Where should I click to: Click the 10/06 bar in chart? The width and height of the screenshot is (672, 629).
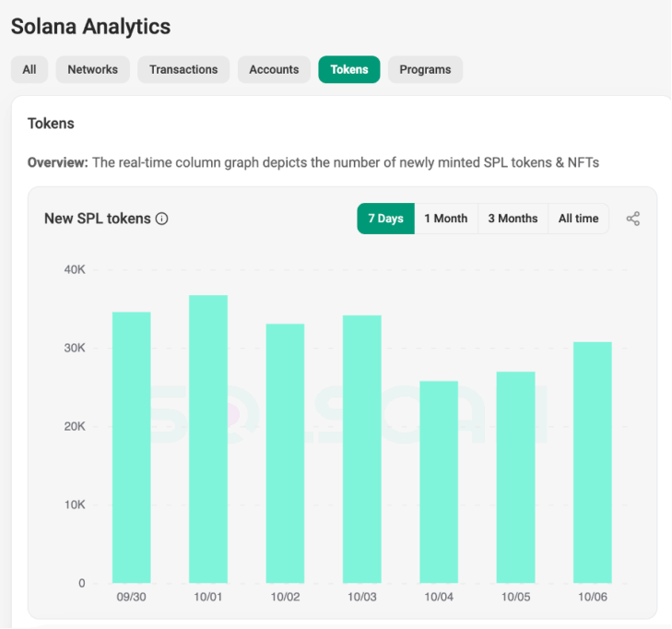592,462
